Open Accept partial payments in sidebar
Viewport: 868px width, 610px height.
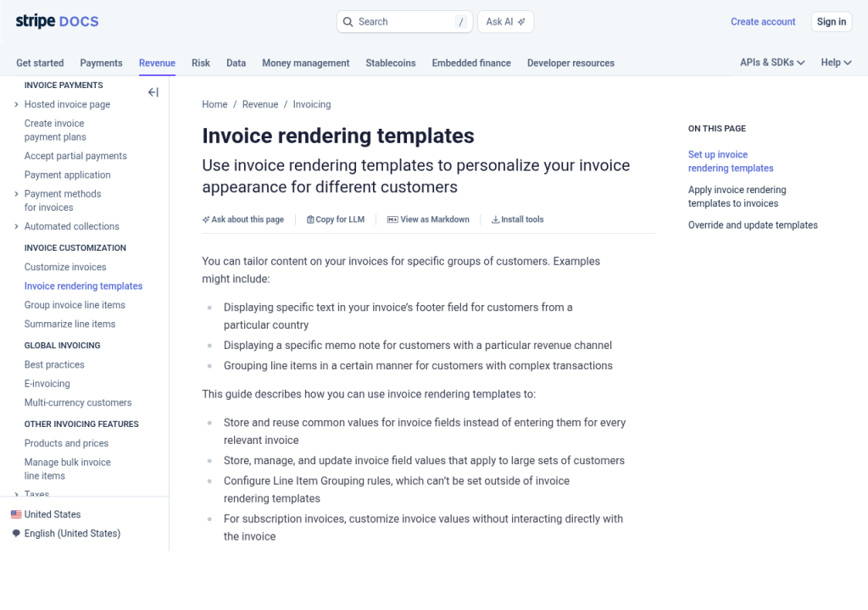point(75,156)
